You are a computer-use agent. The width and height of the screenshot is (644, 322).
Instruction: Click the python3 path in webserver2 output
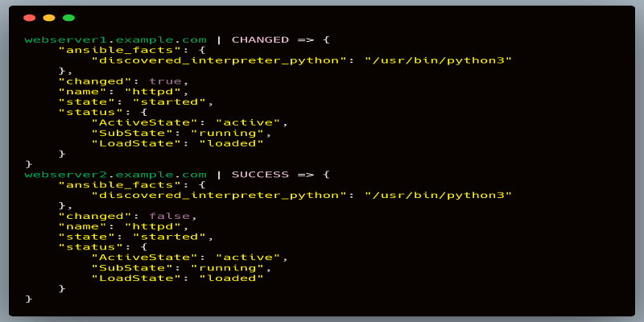[438, 195]
